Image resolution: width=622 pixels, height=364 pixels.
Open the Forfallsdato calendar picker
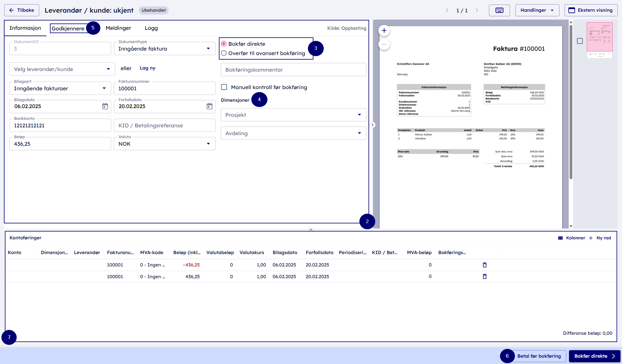(209, 106)
